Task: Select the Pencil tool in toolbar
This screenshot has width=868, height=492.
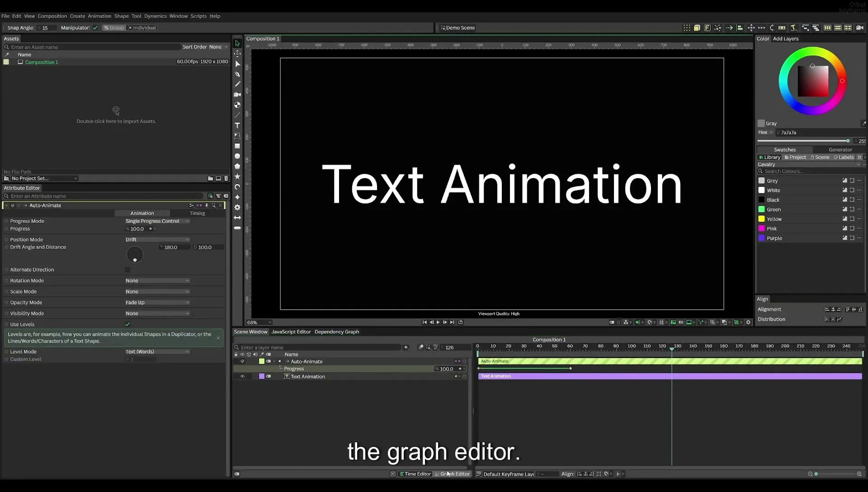Action: 237,84
